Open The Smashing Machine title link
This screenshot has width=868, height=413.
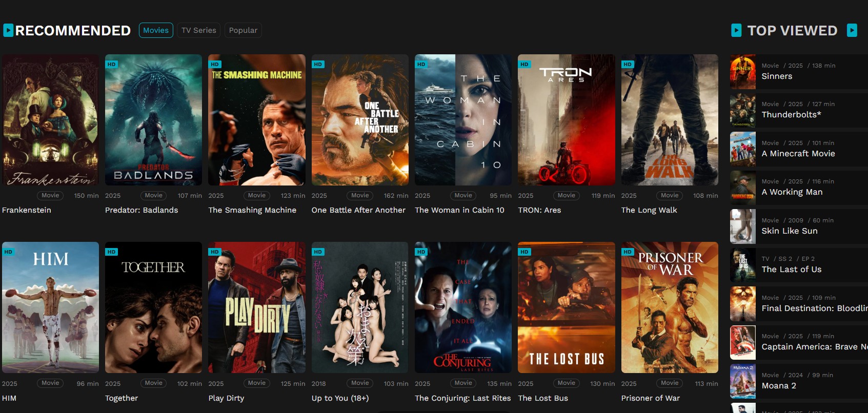[252, 210]
